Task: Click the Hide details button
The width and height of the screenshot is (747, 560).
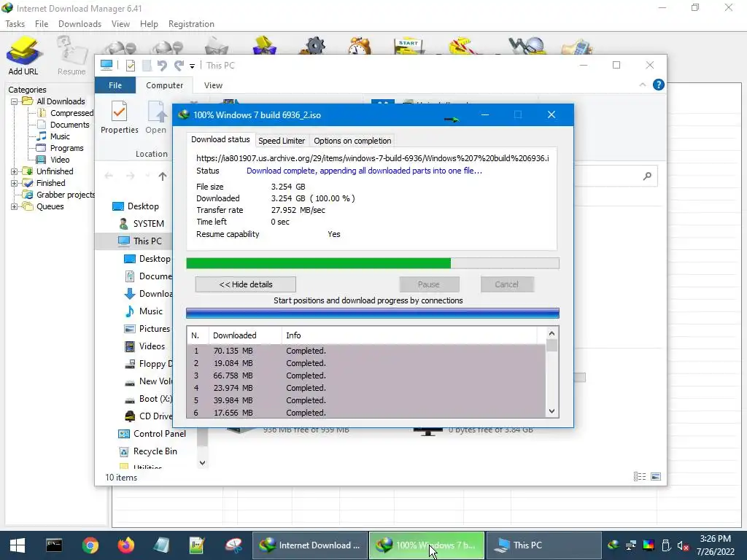Action: pyautogui.click(x=246, y=284)
